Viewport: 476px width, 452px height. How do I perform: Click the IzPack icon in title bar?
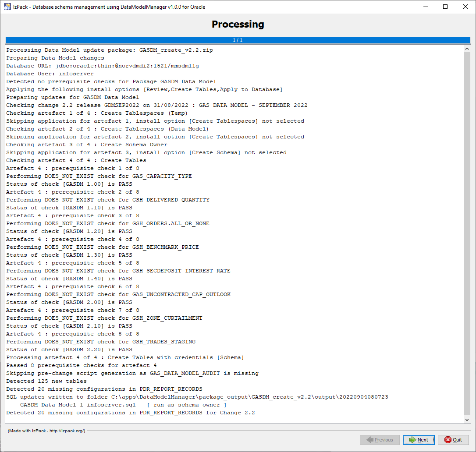pos(7,7)
